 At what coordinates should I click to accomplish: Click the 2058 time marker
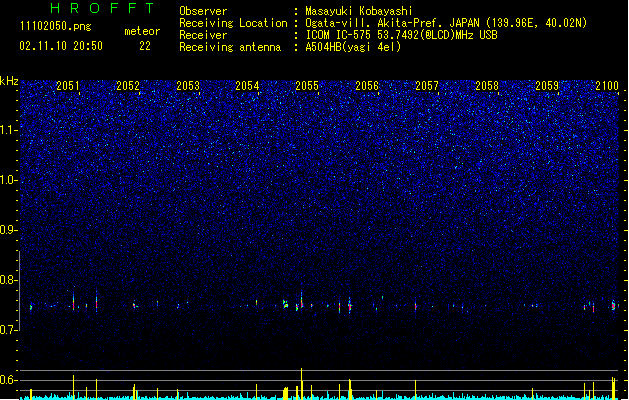click(487, 85)
